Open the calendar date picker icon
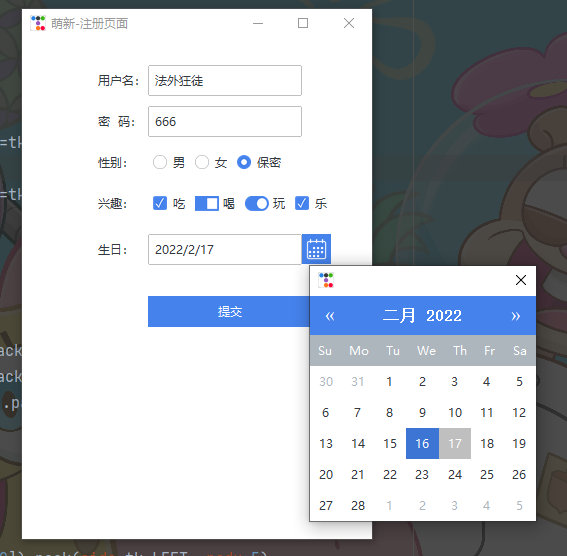 pyautogui.click(x=316, y=249)
